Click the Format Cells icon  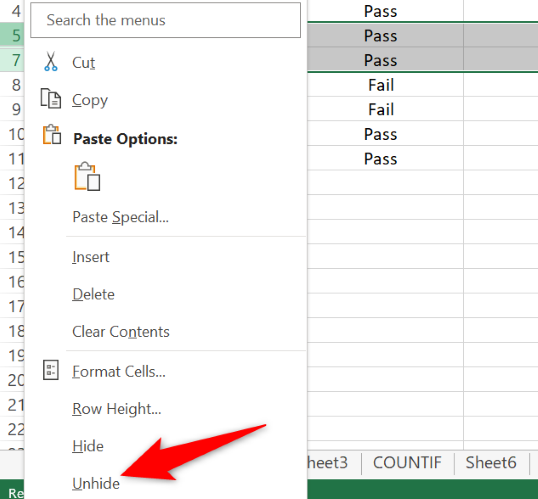pyautogui.click(x=51, y=370)
